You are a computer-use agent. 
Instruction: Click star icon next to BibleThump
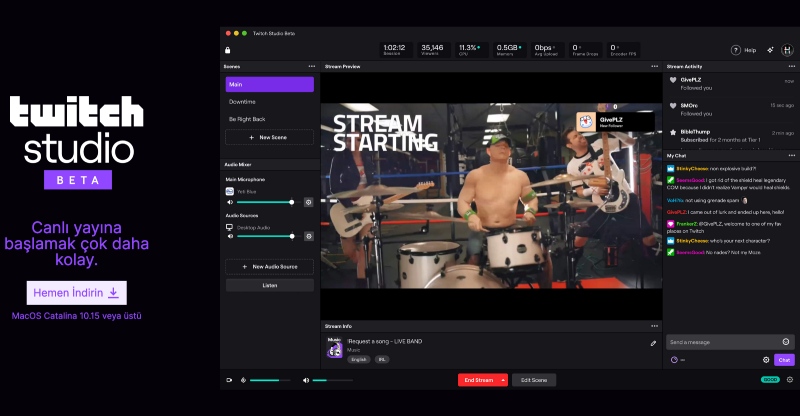673,132
